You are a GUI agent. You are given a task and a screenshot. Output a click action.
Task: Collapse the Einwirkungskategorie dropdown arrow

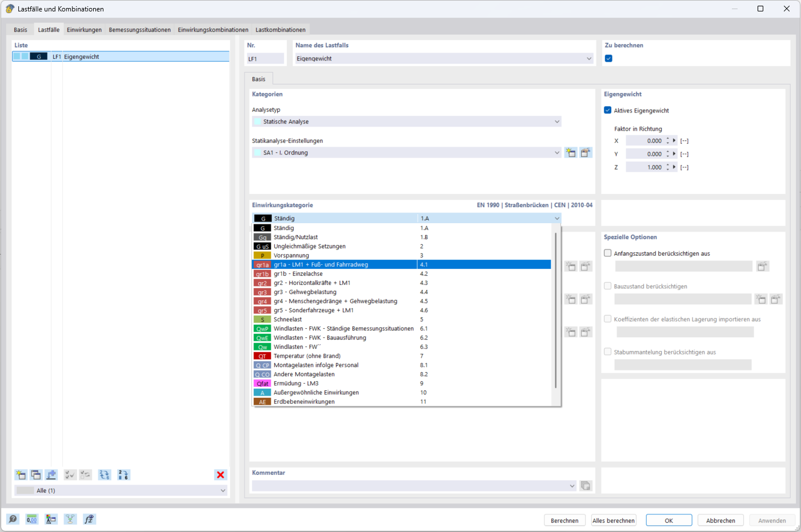(557, 218)
